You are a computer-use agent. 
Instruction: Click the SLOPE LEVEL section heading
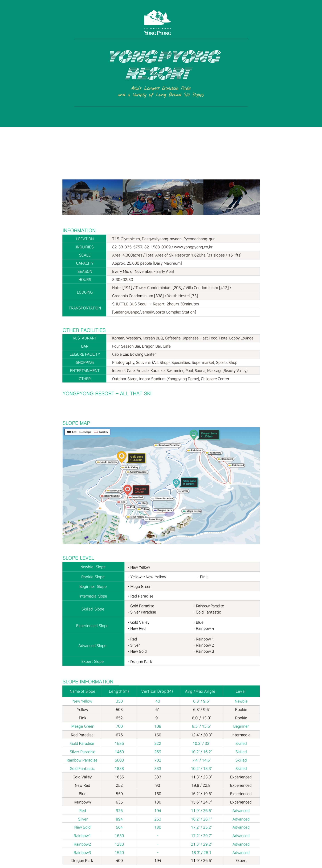pos(78,558)
